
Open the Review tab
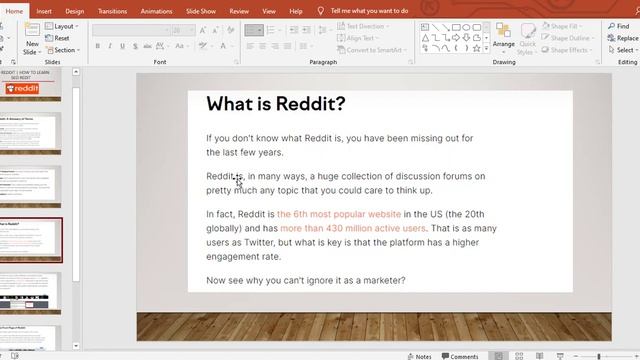point(239,11)
